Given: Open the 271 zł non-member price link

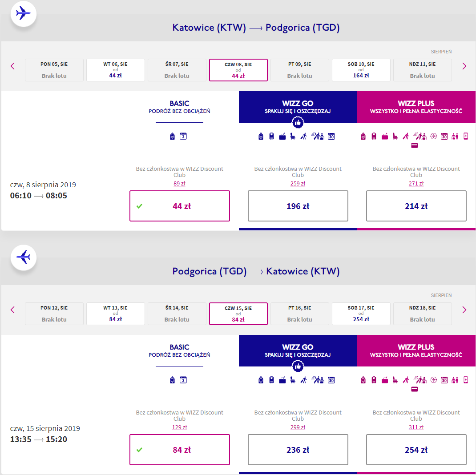Looking at the screenshot, I should [x=416, y=184].
